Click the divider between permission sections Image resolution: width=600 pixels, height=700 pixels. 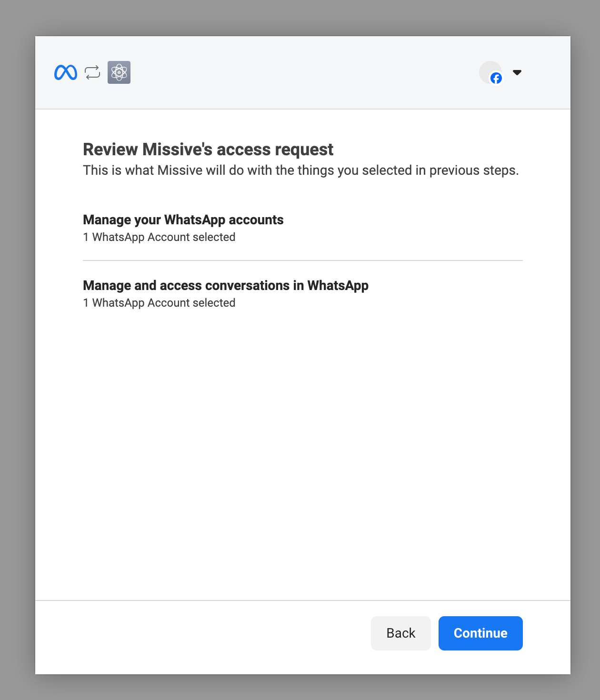303,260
